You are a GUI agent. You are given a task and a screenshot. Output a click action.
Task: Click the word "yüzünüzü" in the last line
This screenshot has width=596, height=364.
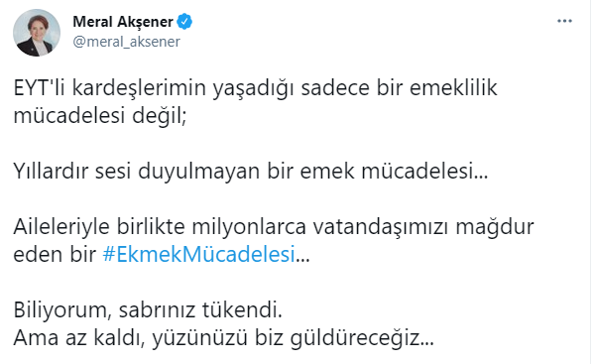coord(200,338)
